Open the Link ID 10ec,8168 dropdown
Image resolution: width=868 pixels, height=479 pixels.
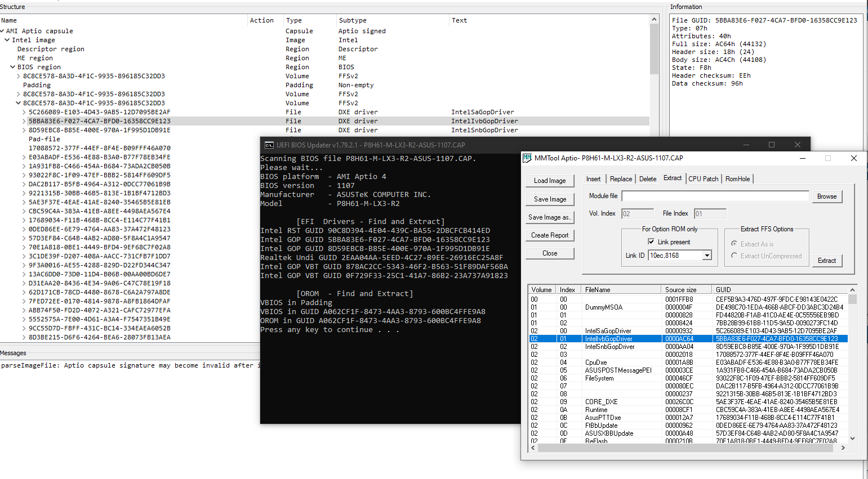click(x=707, y=256)
